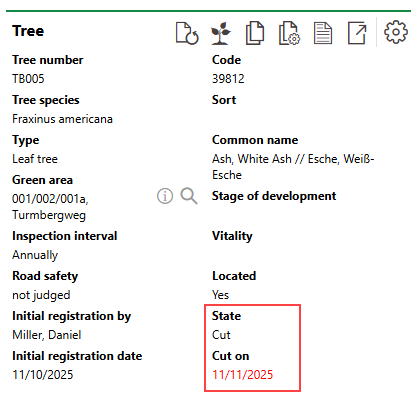This screenshot has width=418, height=398.
Task: Click the Initial registration date label
Action: 77,356
